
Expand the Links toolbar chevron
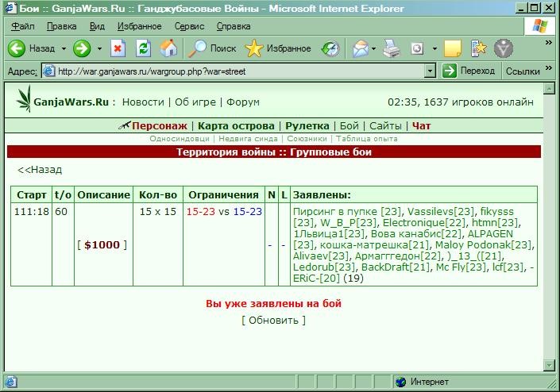[549, 67]
